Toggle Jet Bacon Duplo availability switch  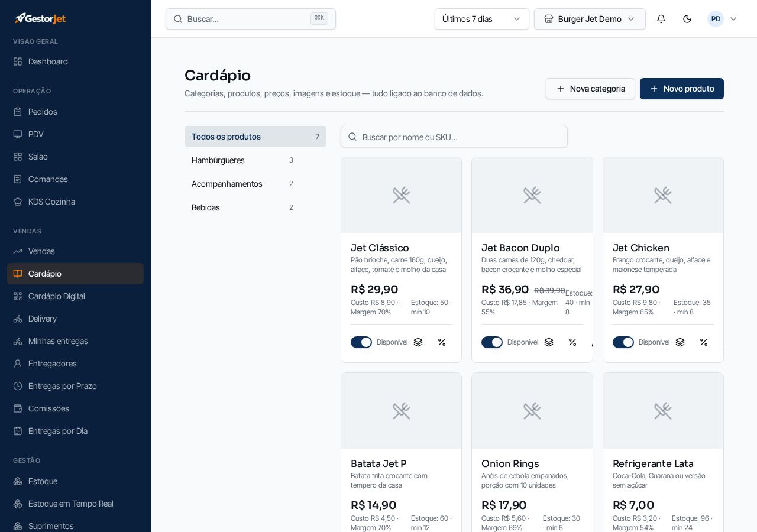492,342
